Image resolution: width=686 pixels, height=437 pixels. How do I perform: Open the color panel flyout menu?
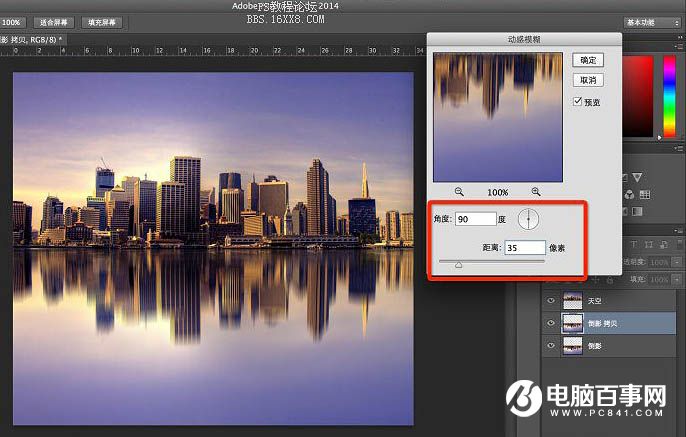click(x=679, y=46)
